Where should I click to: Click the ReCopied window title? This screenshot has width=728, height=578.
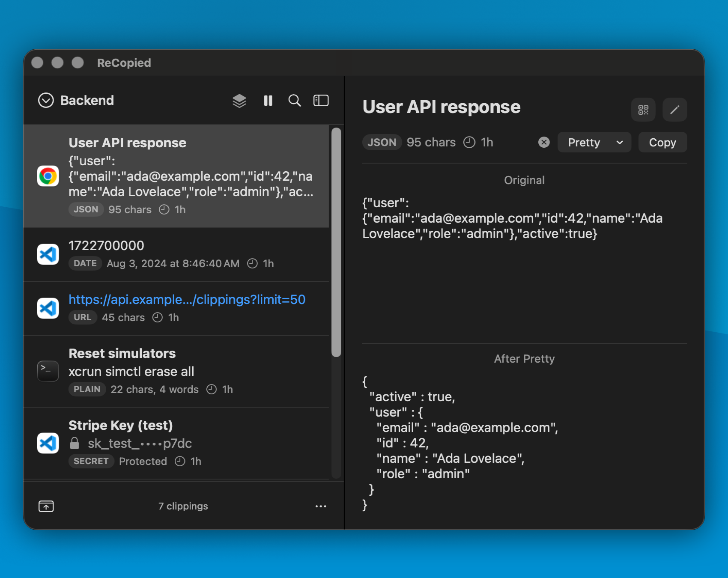click(124, 63)
